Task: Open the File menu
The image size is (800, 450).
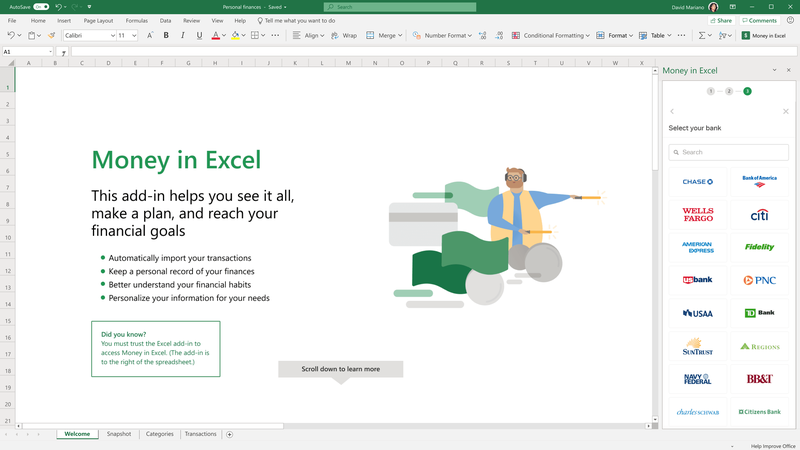Action: point(12,21)
